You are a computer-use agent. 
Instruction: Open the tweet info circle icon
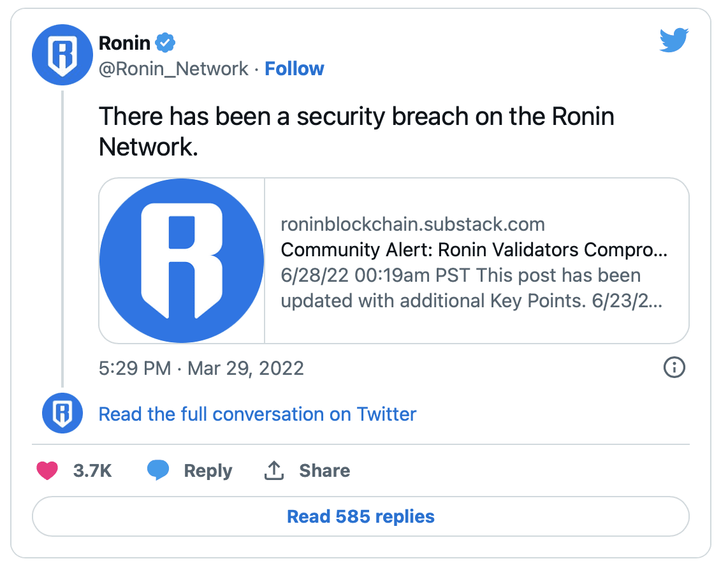(x=674, y=367)
